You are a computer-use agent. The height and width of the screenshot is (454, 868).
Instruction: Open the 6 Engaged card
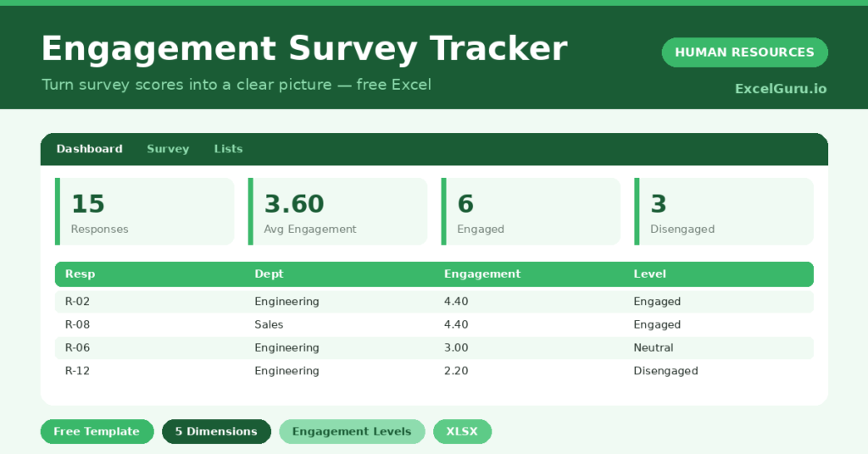(x=531, y=211)
